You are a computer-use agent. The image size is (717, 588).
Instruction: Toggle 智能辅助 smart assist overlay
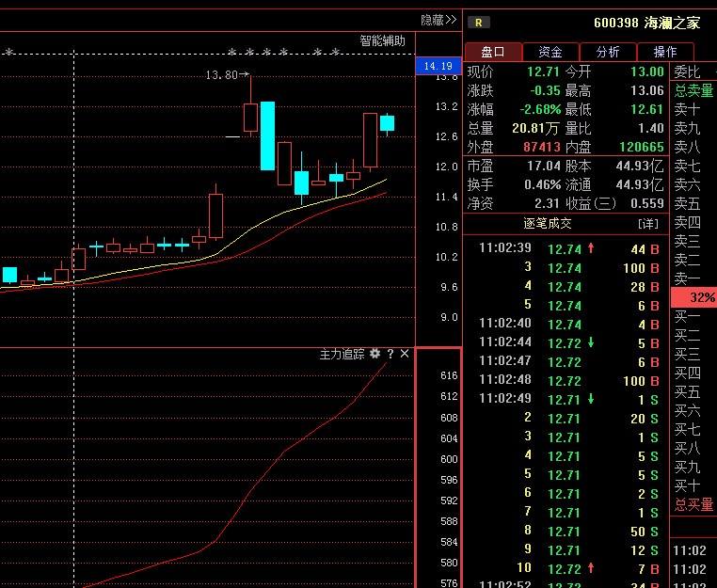coord(383,40)
